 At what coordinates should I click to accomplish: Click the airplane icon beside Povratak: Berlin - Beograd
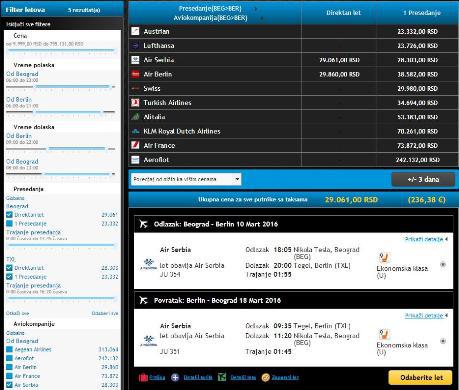click(x=143, y=300)
